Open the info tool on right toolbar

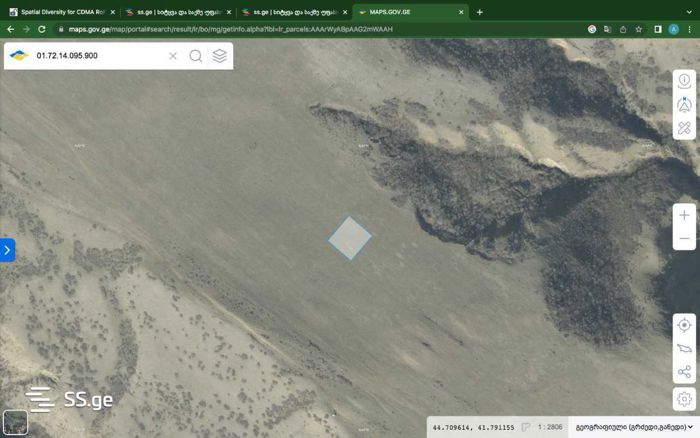click(x=684, y=81)
